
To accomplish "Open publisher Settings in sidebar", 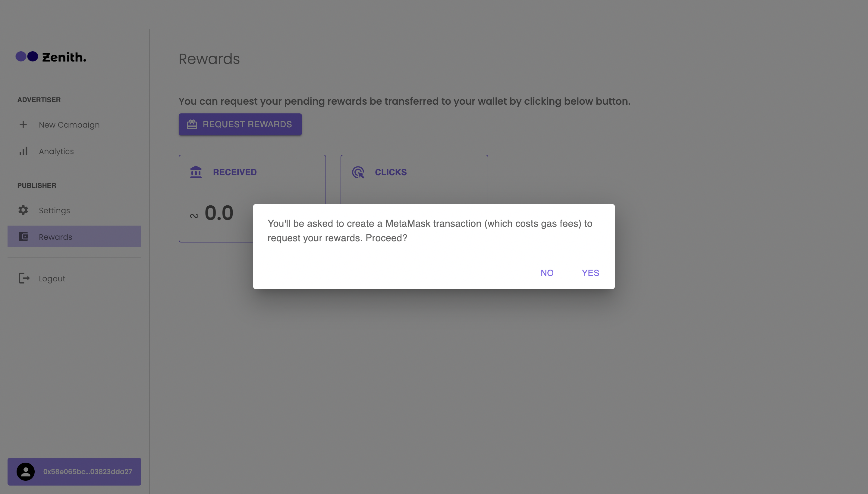I will (x=54, y=211).
